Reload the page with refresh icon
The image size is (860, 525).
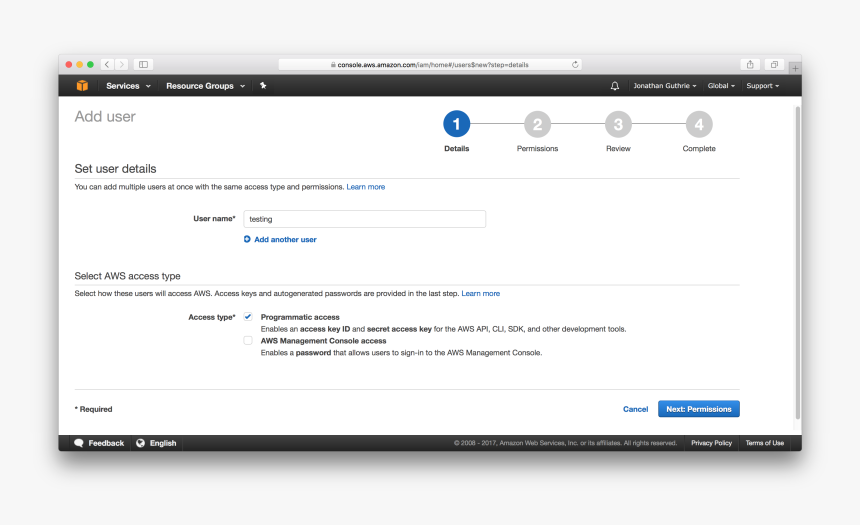click(575, 64)
